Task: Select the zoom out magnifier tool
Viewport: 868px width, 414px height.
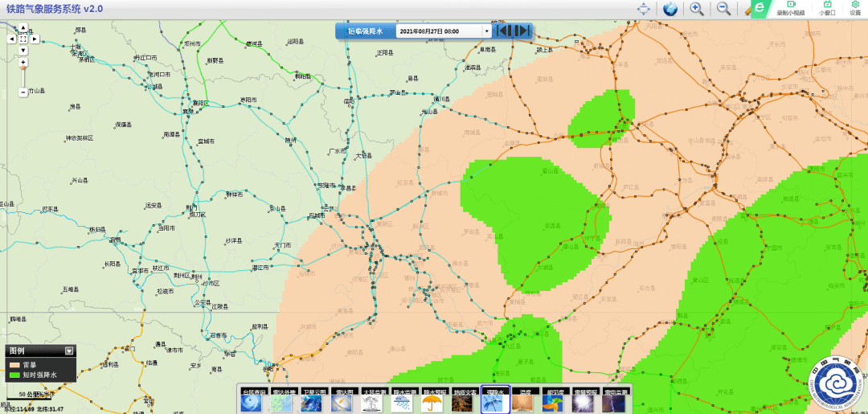Action: [x=724, y=9]
